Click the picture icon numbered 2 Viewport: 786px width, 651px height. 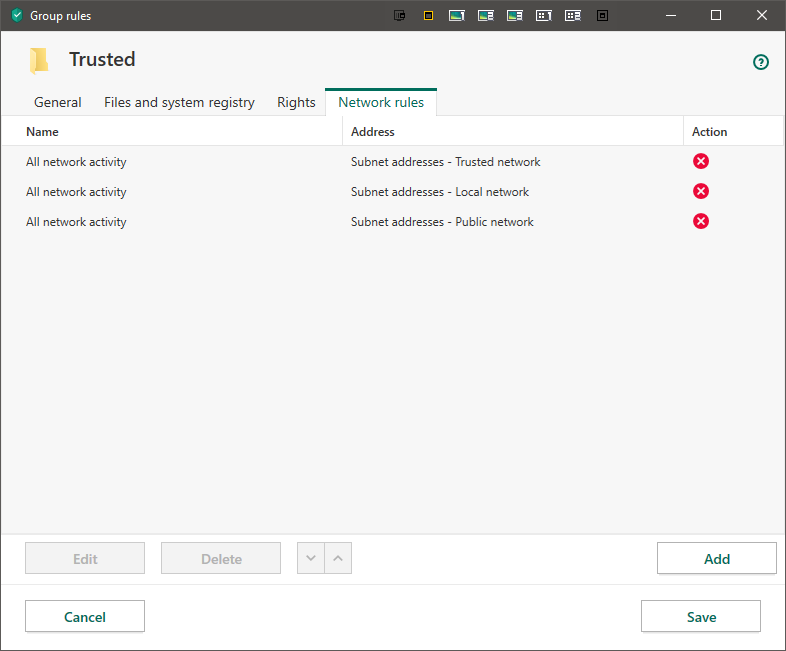[486, 16]
